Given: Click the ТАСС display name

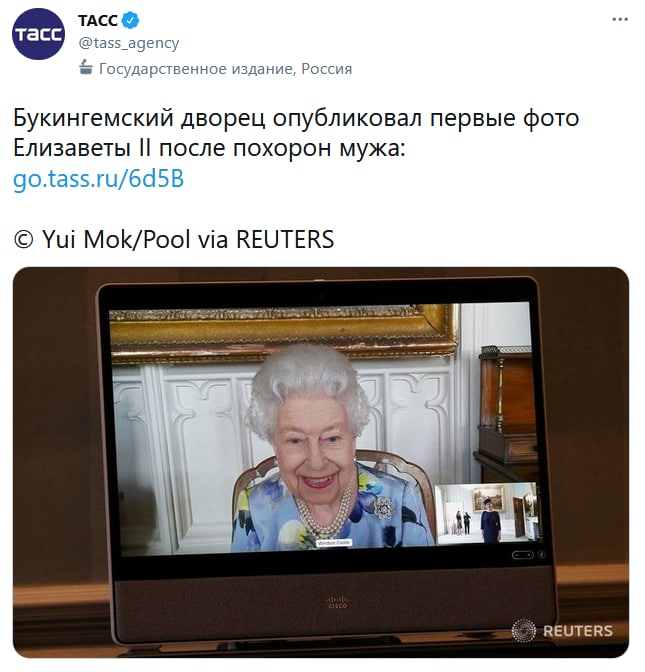Looking at the screenshot, I should pyautogui.click(x=98, y=20).
